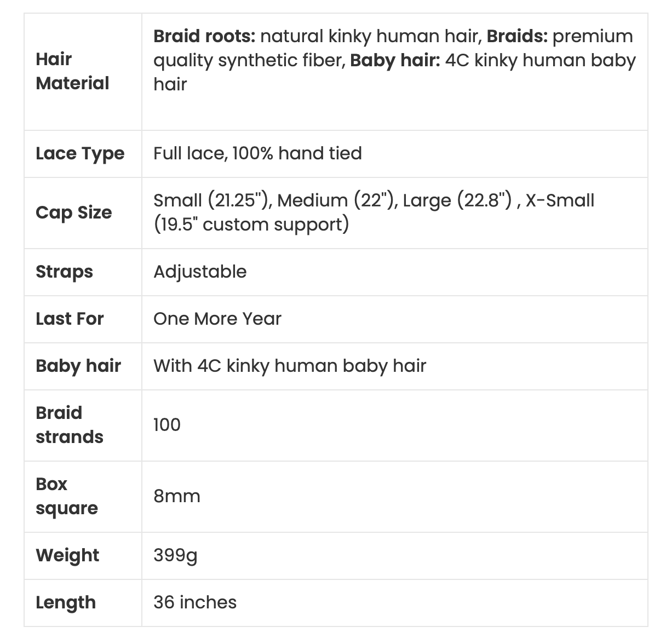Click the One More Year value
666x644 pixels.
click(217, 319)
